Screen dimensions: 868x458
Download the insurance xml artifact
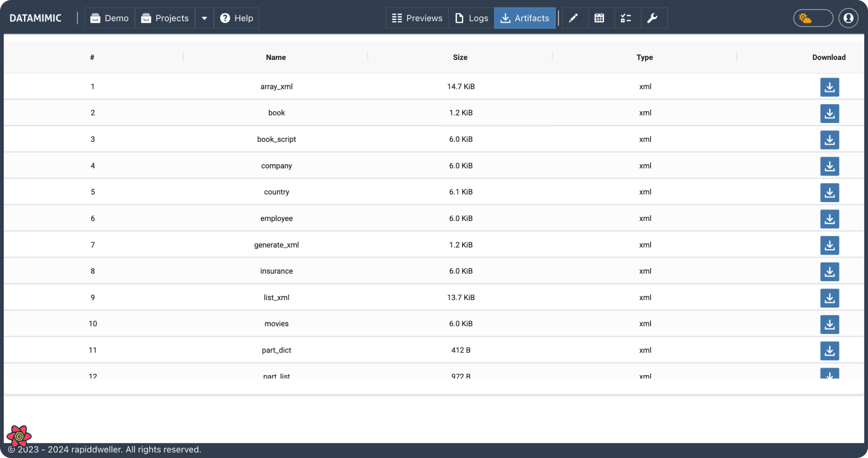point(829,272)
